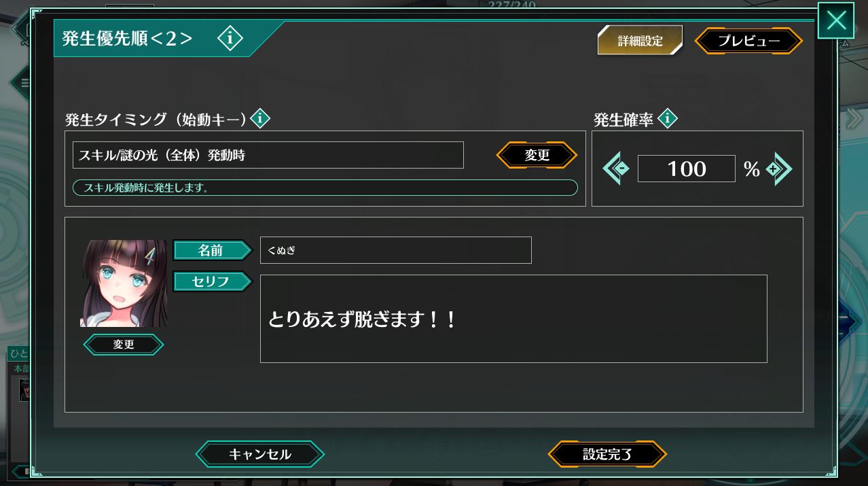The height and width of the screenshot is (486, 868).
Task: Click the name field containing くぬぎ
Action: 395,250
